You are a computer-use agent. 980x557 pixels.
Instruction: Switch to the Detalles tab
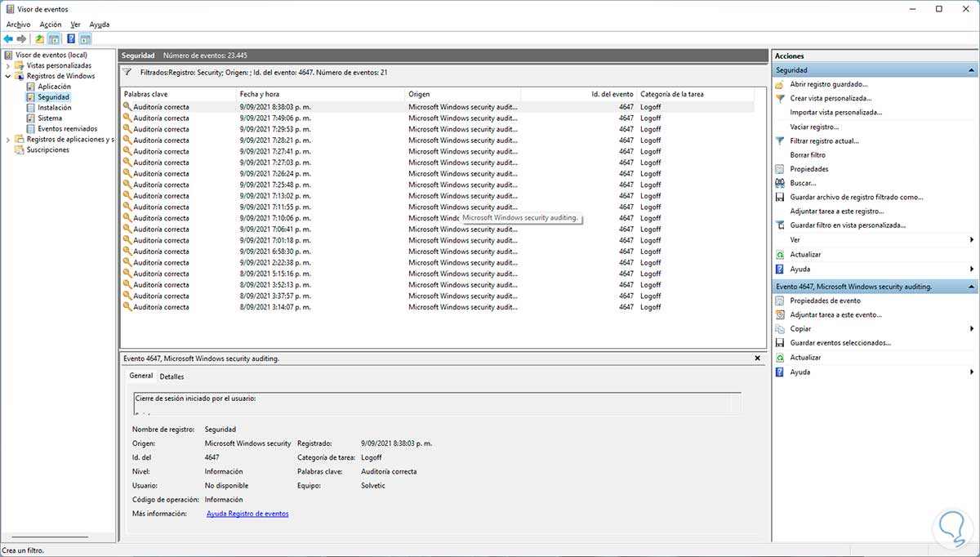pos(171,377)
